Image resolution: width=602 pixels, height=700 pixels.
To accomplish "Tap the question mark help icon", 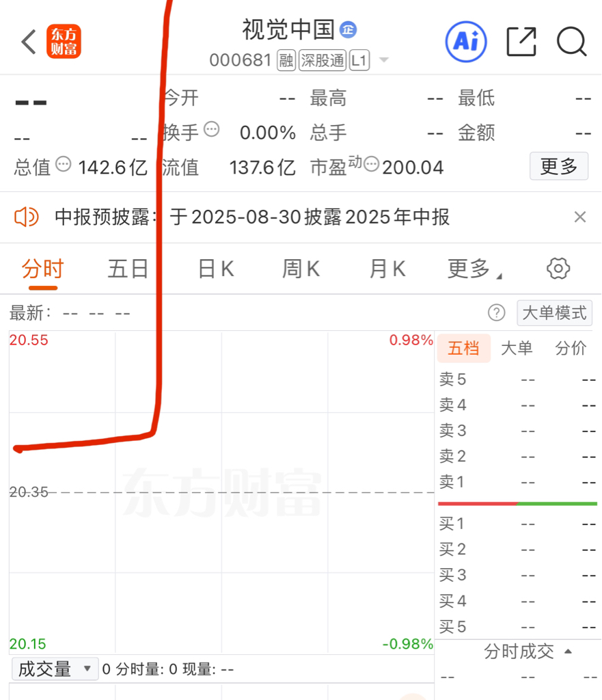I will click(x=496, y=313).
